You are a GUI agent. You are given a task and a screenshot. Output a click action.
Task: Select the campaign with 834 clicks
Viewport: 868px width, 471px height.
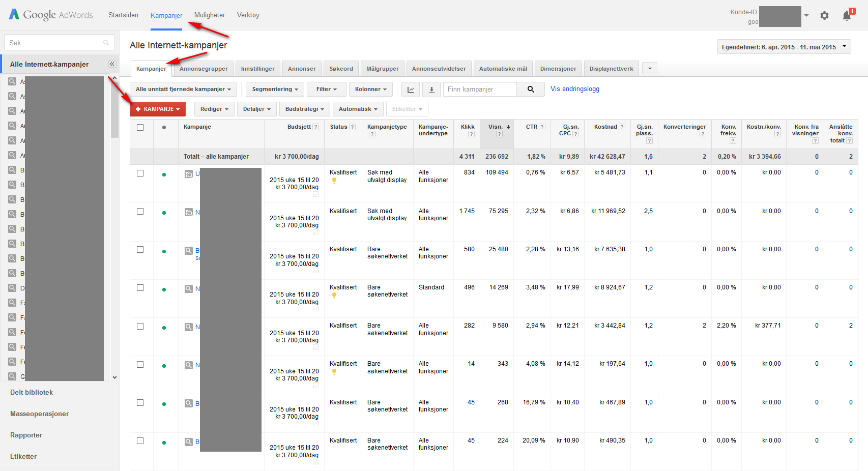point(140,173)
